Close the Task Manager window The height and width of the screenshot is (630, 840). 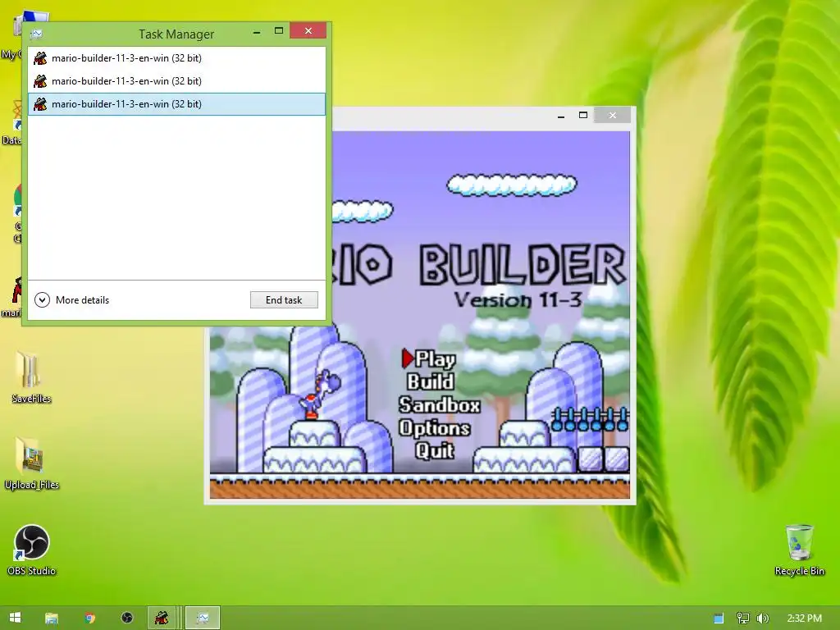point(308,31)
